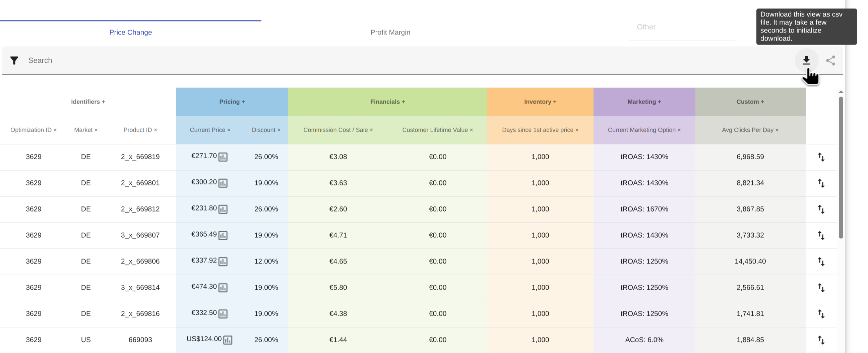Open price chart for €365.49
Image resolution: width=868 pixels, height=353 pixels.
[223, 235]
